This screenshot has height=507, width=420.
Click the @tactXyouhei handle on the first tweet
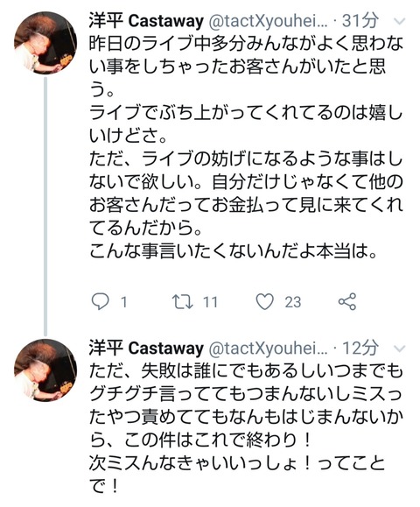point(269,21)
